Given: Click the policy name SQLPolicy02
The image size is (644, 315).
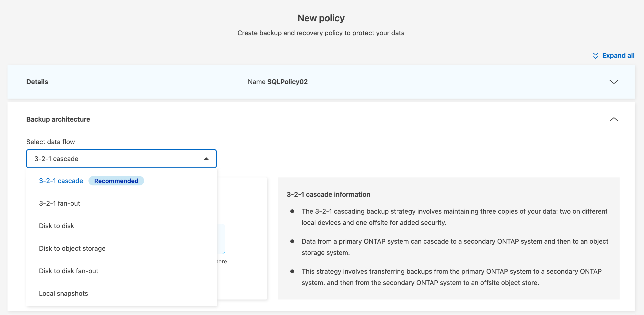Looking at the screenshot, I should tap(287, 82).
